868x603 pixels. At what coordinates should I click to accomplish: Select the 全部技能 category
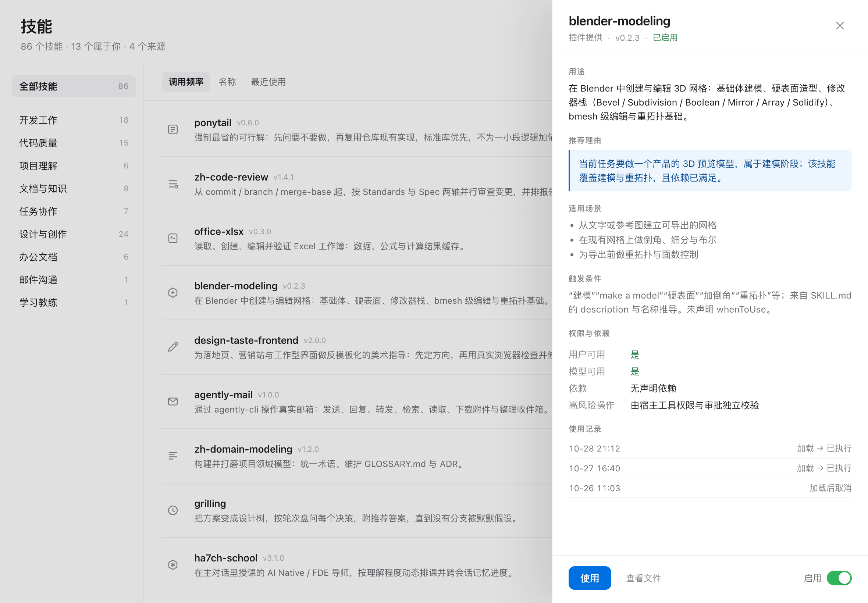[74, 86]
